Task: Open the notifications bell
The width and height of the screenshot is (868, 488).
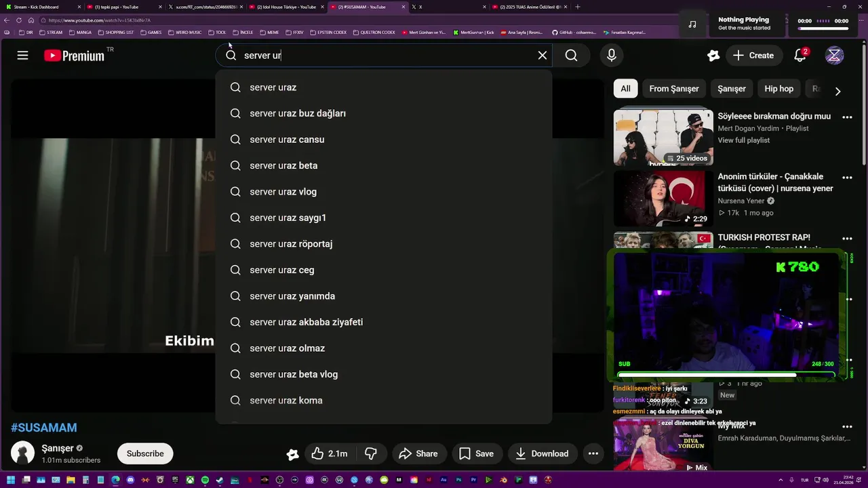Action: pos(800,56)
